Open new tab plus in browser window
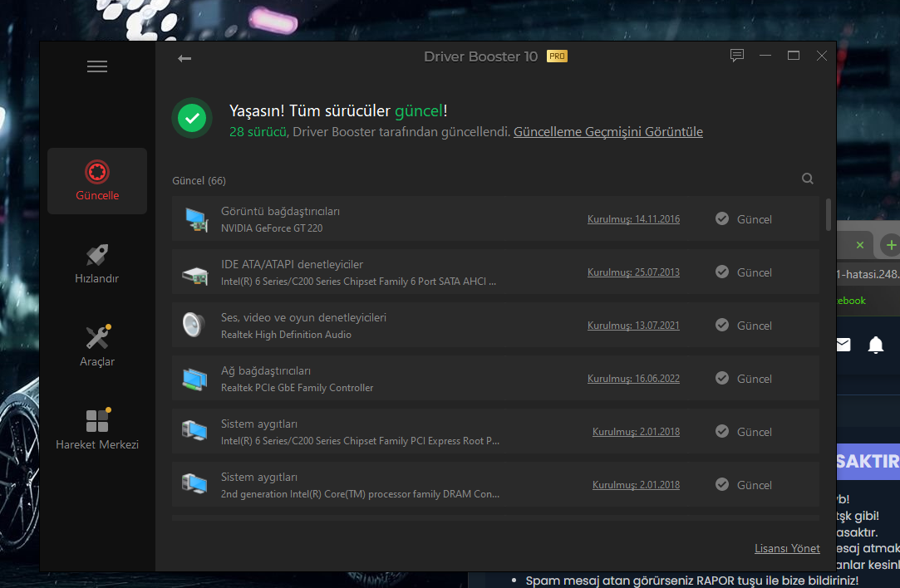 coord(890,246)
